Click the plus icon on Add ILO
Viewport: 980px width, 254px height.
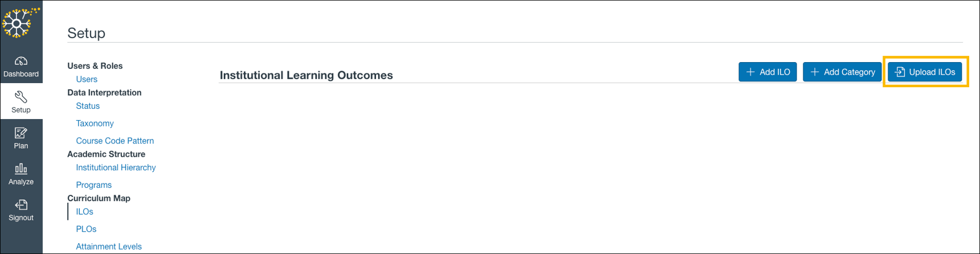[750, 72]
